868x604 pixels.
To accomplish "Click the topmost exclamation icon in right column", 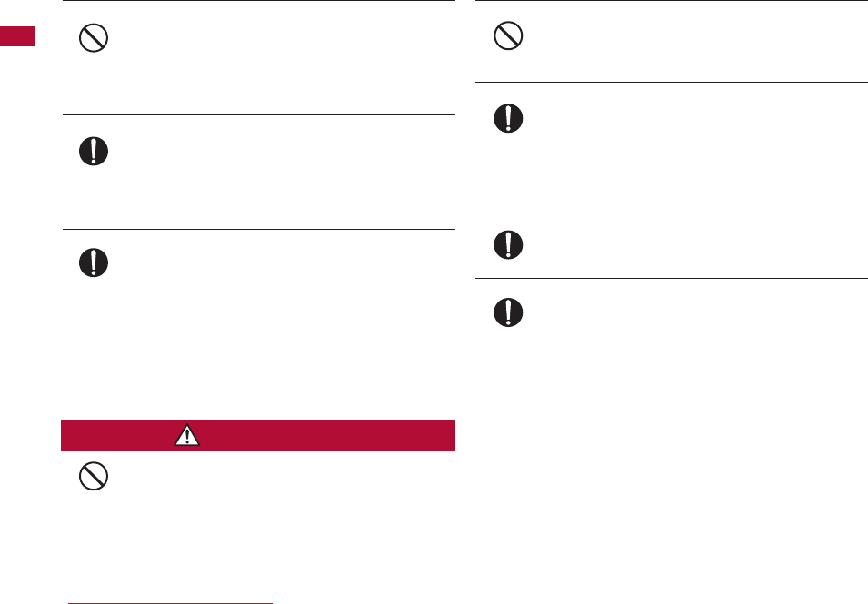I will tap(507, 117).
